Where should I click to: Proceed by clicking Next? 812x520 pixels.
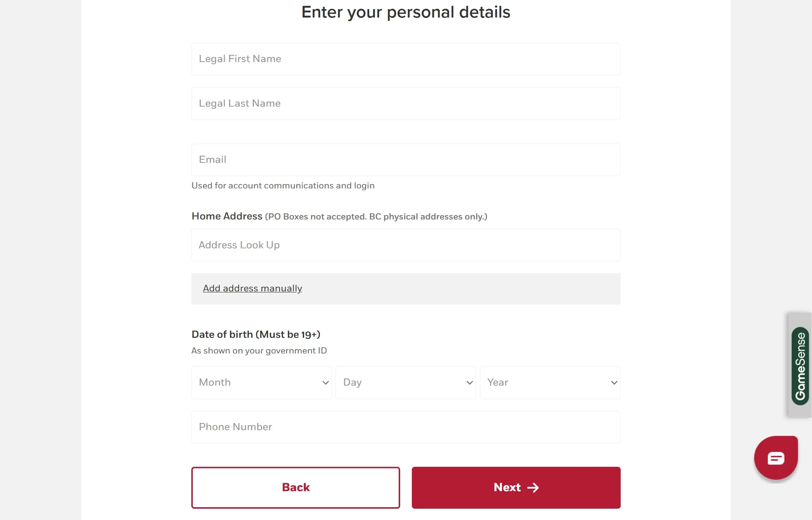point(516,487)
